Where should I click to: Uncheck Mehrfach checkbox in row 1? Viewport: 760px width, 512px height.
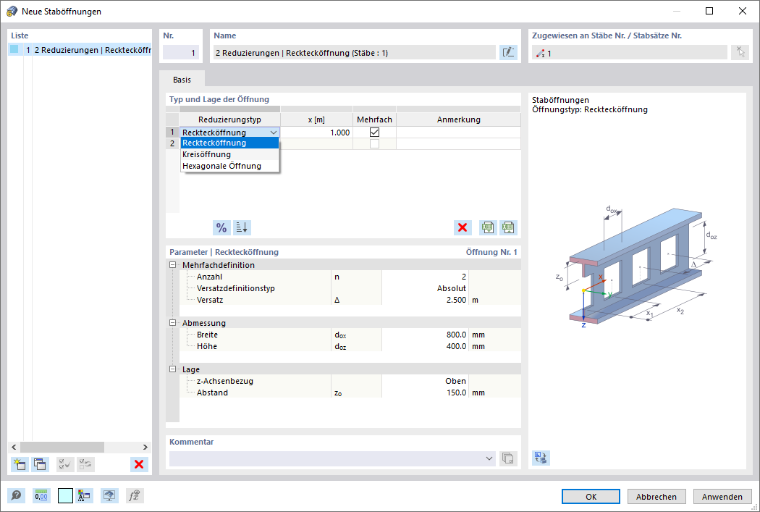[x=374, y=132]
